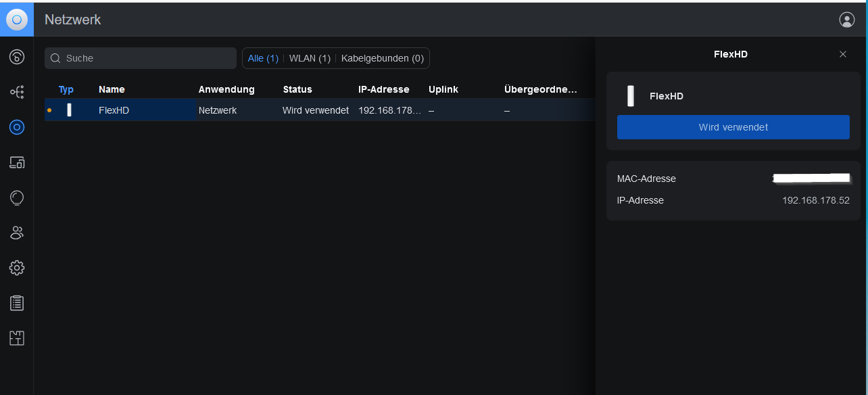Focus the Suche search field

pos(141,58)
